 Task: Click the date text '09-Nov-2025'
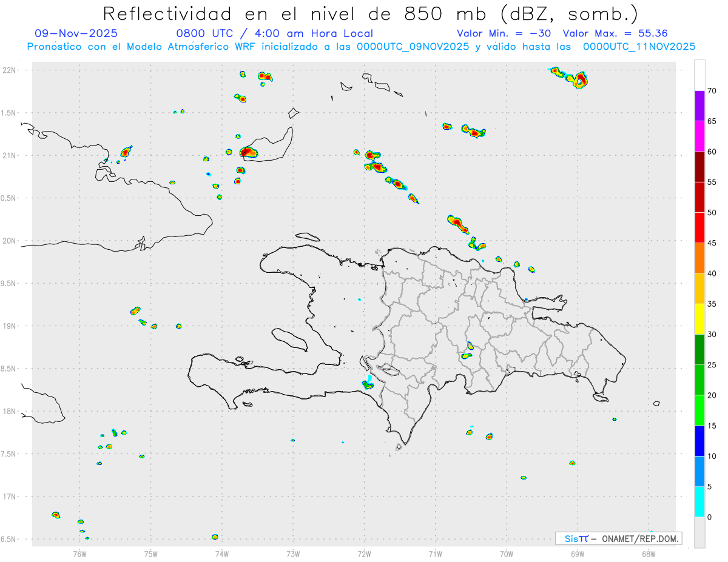click(76, 33)
